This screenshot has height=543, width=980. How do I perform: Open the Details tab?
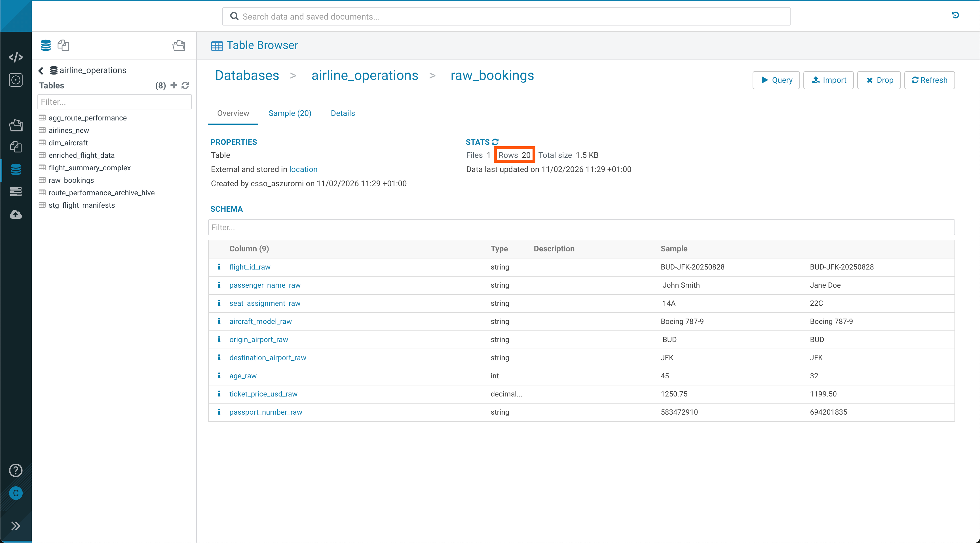(x=342, y=113)
